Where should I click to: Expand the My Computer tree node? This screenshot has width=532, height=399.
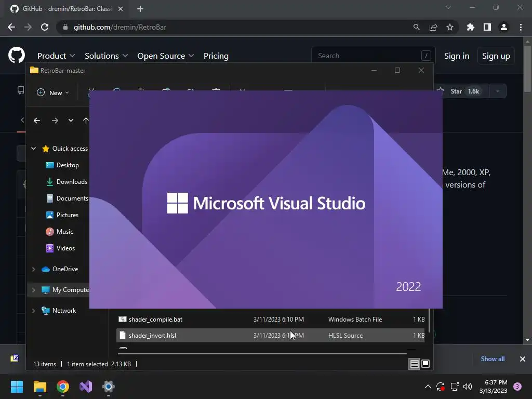(x=34, y=290)
